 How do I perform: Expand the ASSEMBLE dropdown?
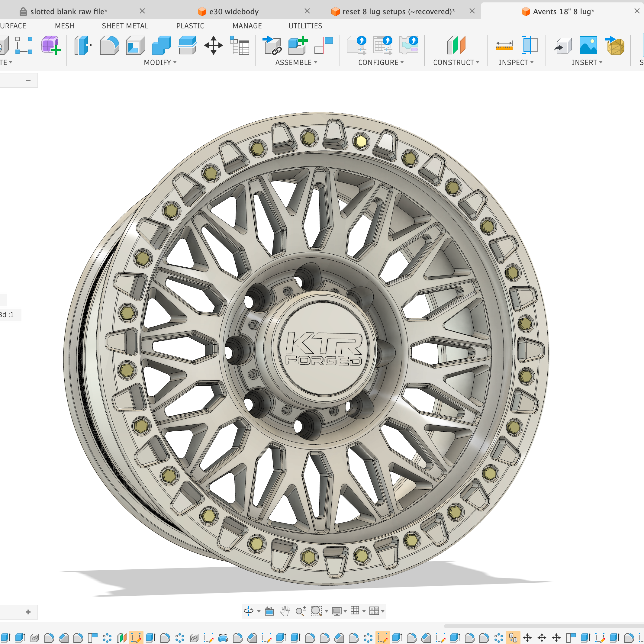coord(296,62)
